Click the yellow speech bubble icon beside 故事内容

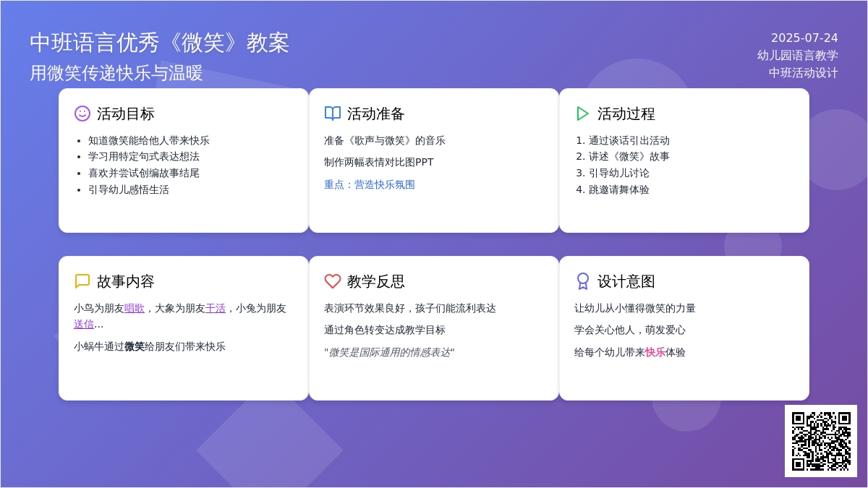pos(82,281)
